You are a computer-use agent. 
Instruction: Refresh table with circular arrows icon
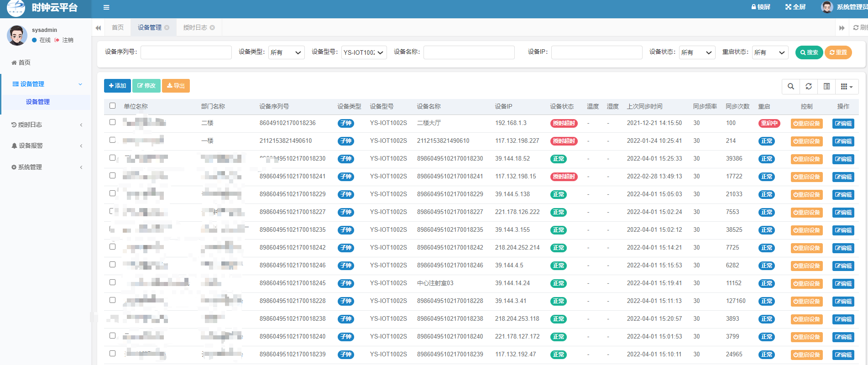click(x=809, y=86)
